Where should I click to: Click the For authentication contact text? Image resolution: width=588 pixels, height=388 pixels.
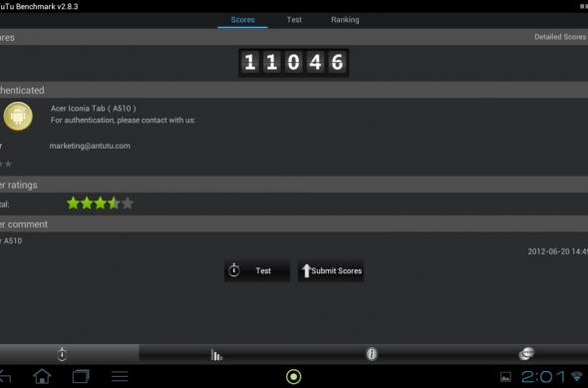pyautogui.click(x=123, y=121)
